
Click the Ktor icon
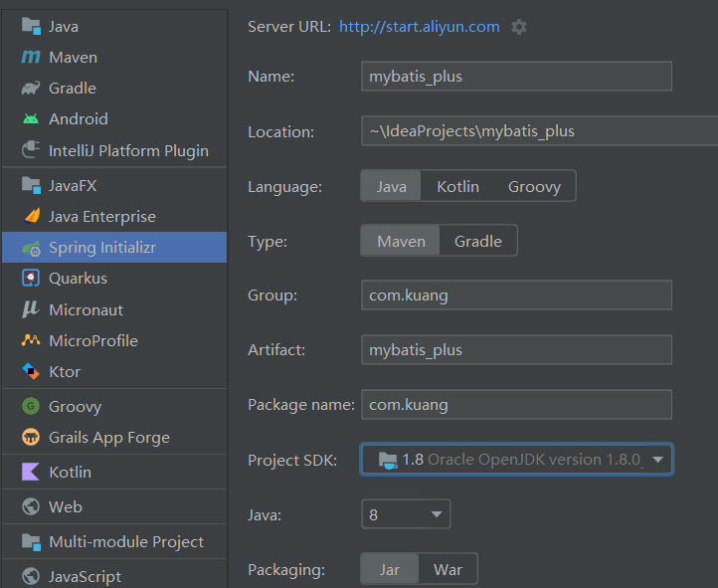(31, 371)
